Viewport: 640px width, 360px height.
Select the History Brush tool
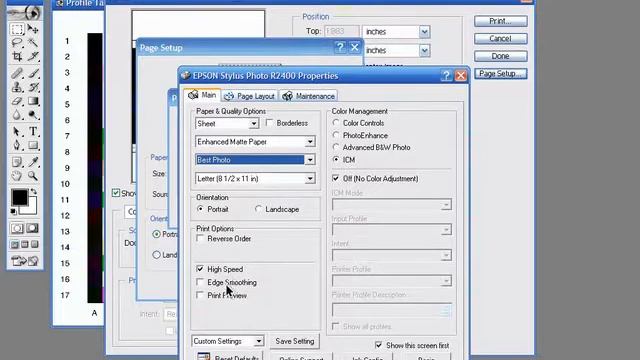pyautogui.click(x=33, y=87)
